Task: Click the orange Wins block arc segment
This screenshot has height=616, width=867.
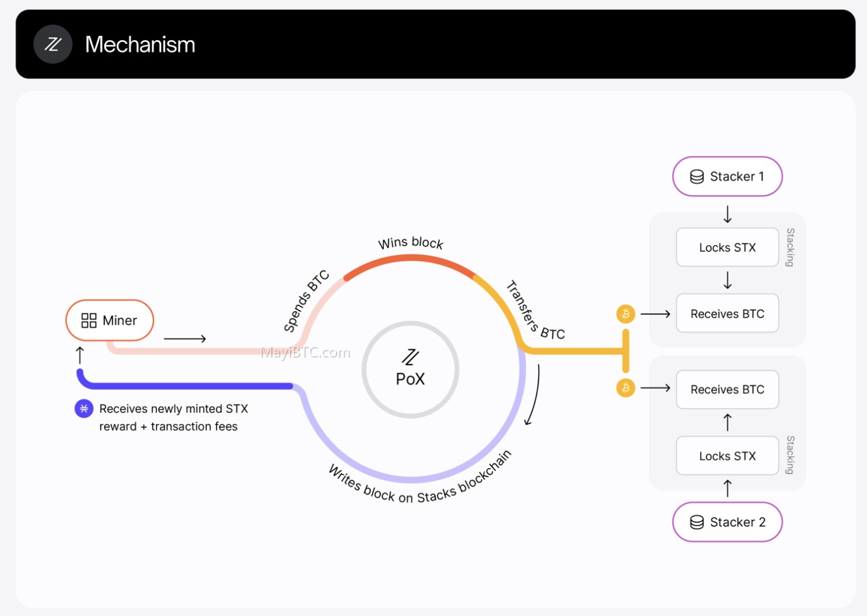Action: [410, 260]
